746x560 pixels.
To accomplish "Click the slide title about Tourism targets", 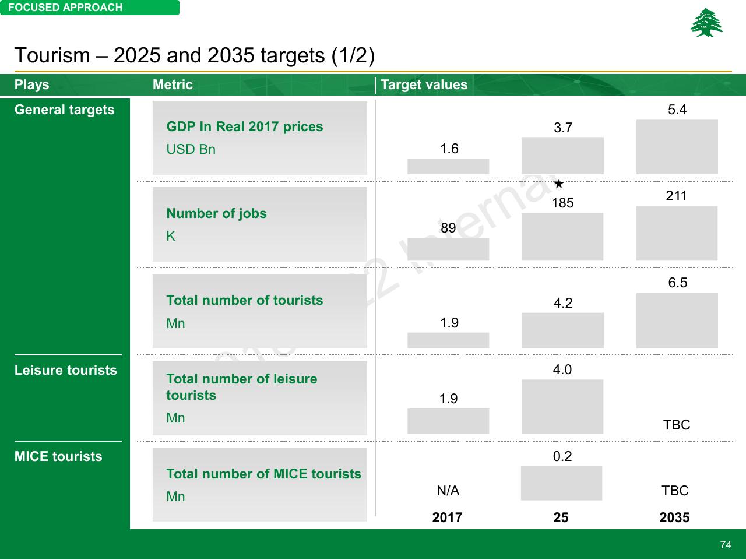I will point(195,55).
